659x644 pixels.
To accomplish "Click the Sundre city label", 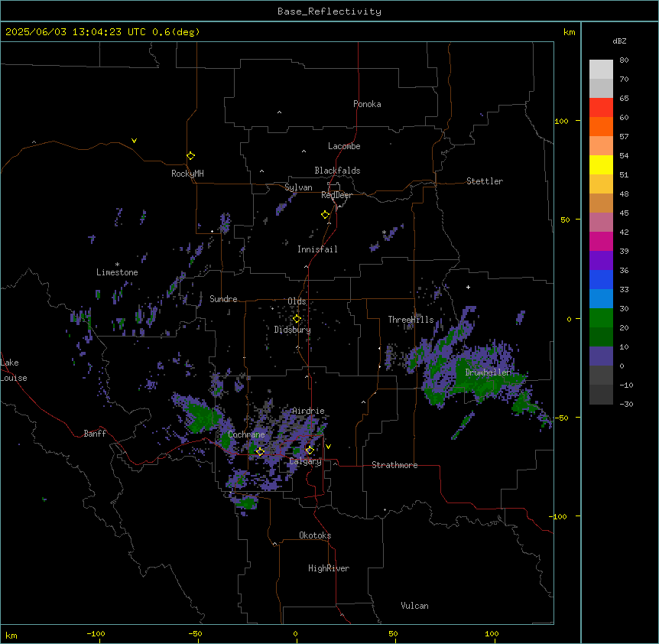I will click(223, 299).
